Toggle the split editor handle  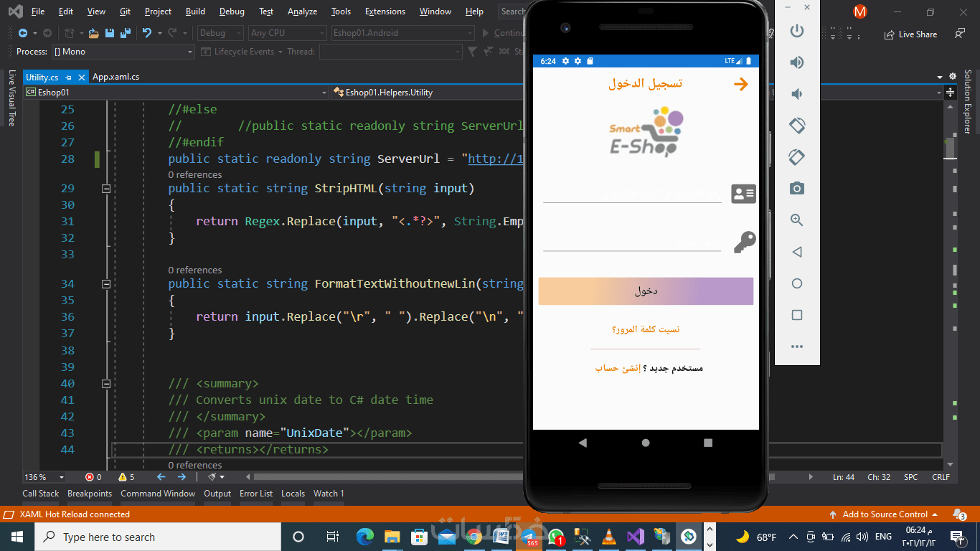click(951, 92)
